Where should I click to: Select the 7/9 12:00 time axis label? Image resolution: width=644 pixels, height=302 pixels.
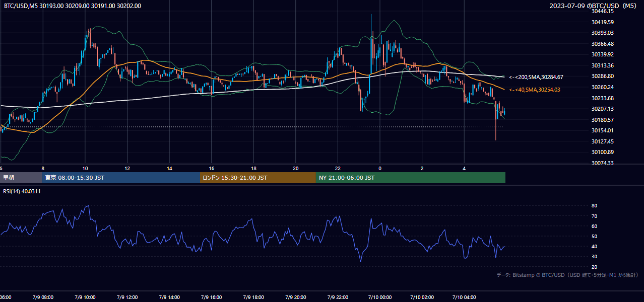coord(127,297)
